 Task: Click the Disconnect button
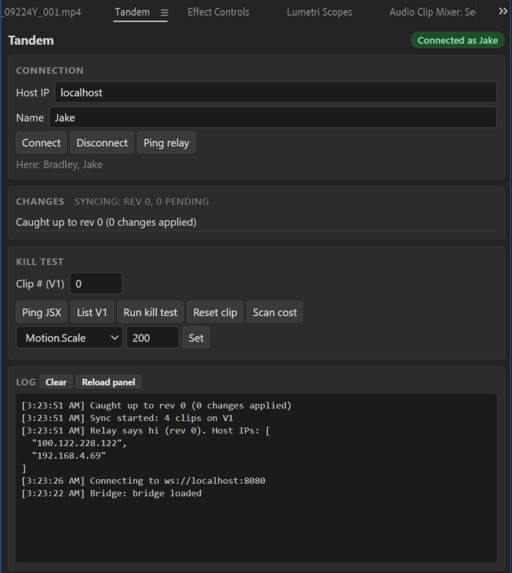click(102, 143)
